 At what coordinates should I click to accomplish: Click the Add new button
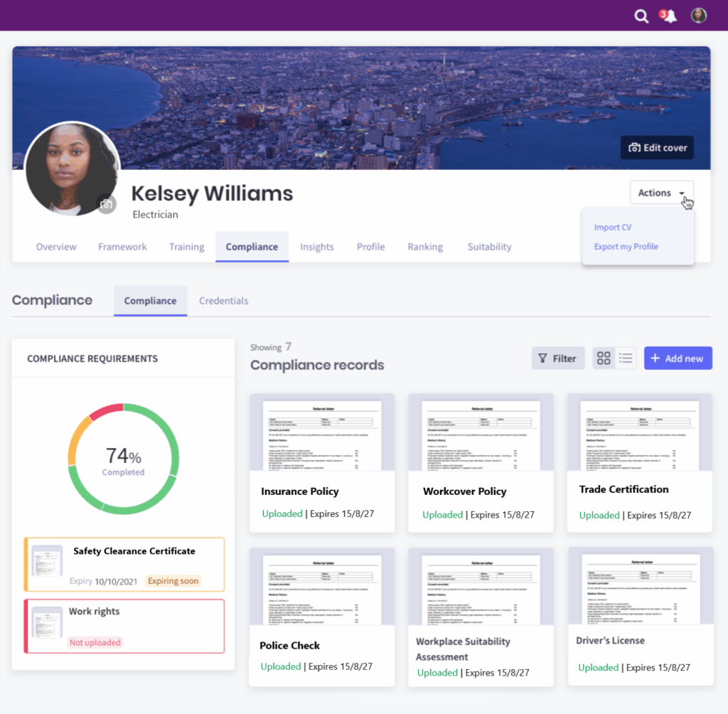(x=677, y=358)
